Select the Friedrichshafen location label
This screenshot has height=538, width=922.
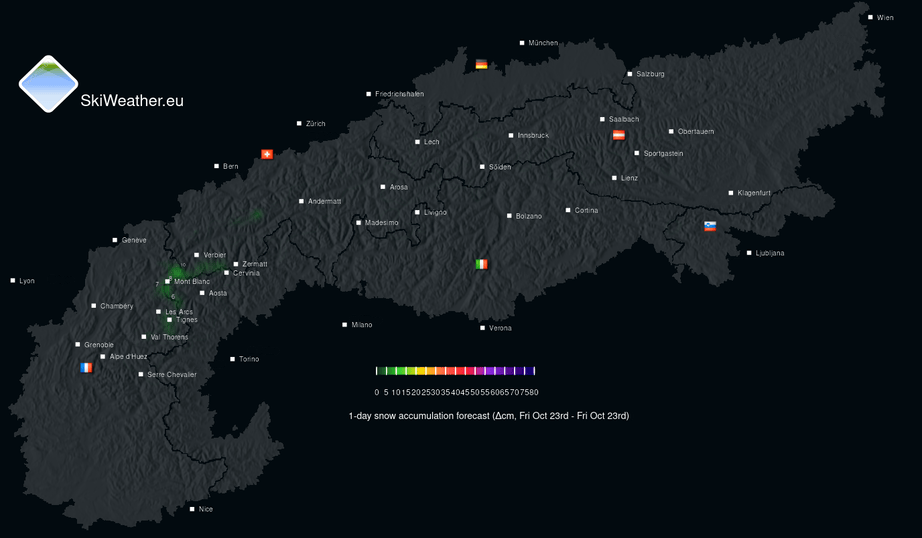(399, 94)
